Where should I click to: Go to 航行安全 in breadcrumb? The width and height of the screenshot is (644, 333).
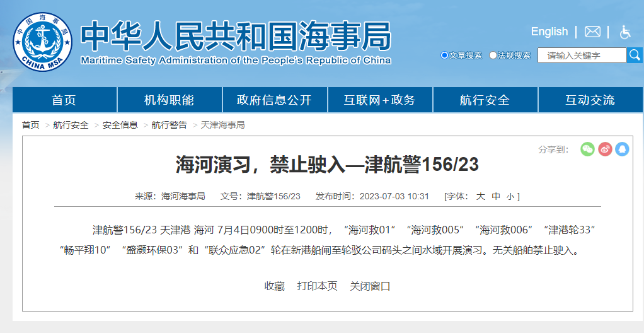click(71, 125)
